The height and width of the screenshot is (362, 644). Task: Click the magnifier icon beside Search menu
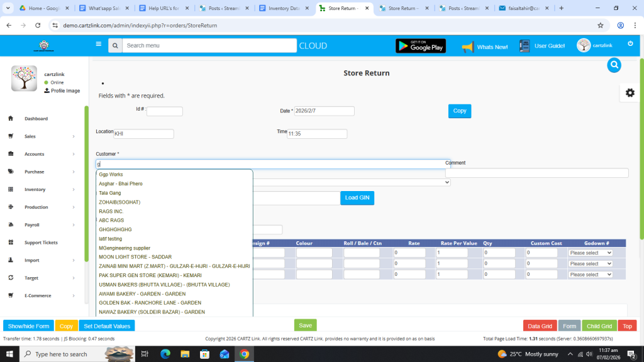pyautogui.click(x=114, y=46)
